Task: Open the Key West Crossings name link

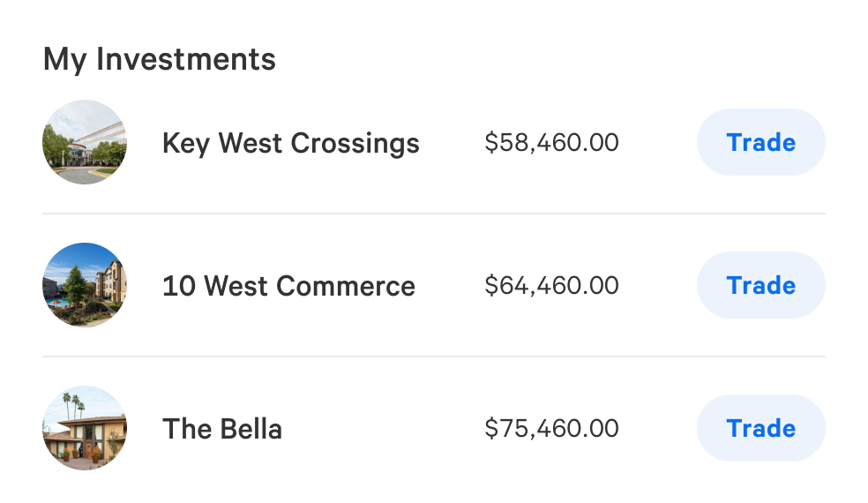Action: [290, 143]
